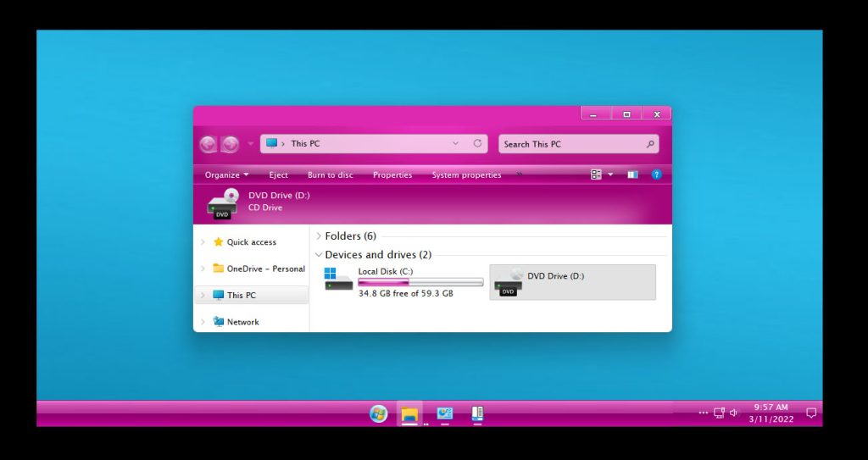Open the notification center icon
The width and height of the screenshot is (868, 460).
click(811, 413)
